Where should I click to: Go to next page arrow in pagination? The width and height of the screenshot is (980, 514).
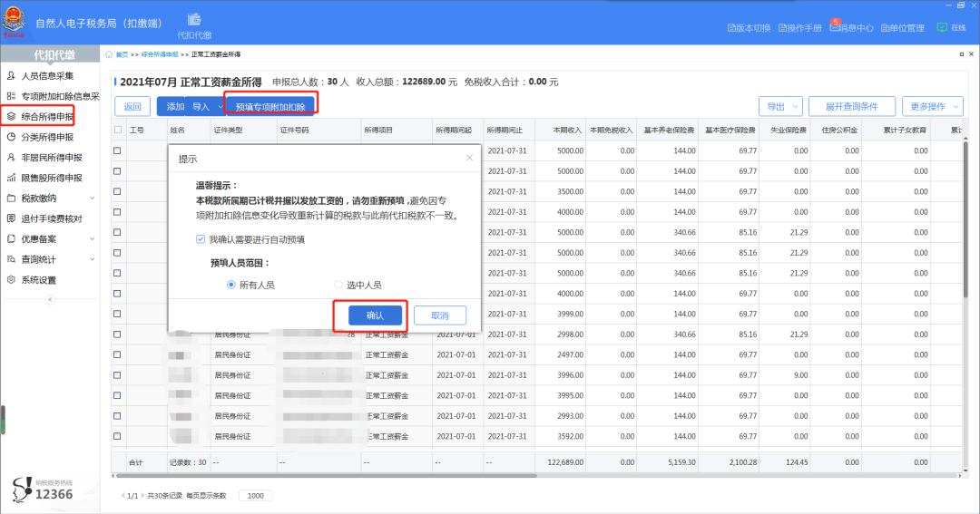(x=142, y=496)
